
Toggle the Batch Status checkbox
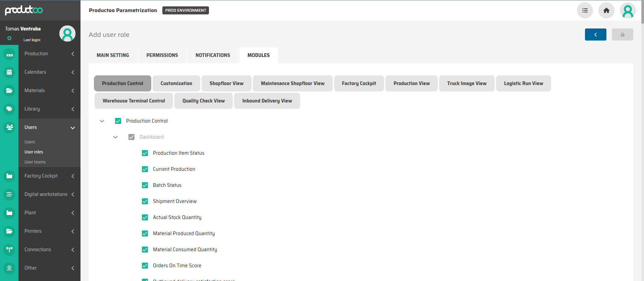coord(145,185)
